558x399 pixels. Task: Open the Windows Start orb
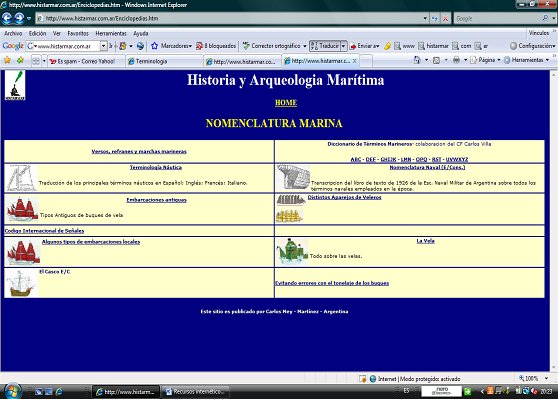point(12,391)
